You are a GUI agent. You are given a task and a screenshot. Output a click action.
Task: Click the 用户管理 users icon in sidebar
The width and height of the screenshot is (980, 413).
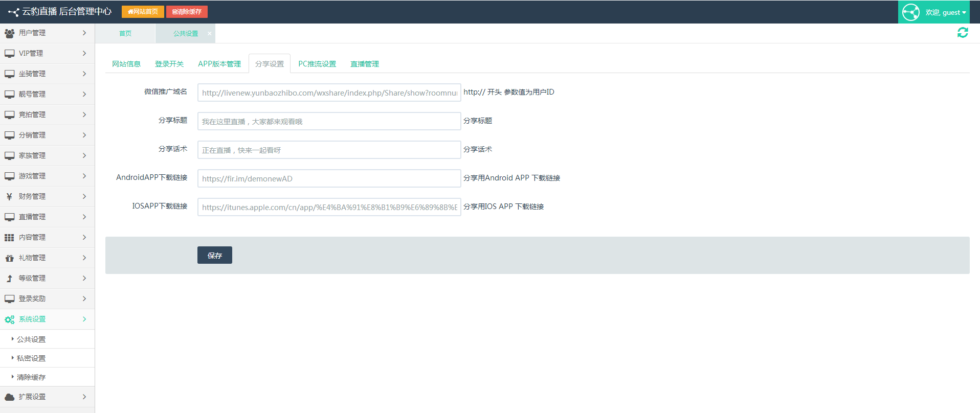[x=9, y=33]
